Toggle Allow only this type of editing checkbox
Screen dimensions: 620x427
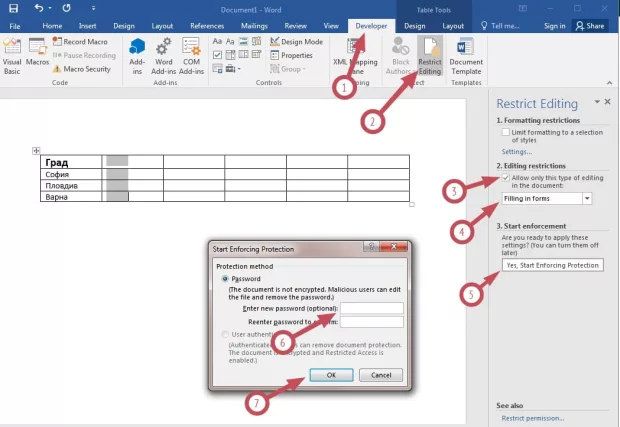[x=505, y=178]
